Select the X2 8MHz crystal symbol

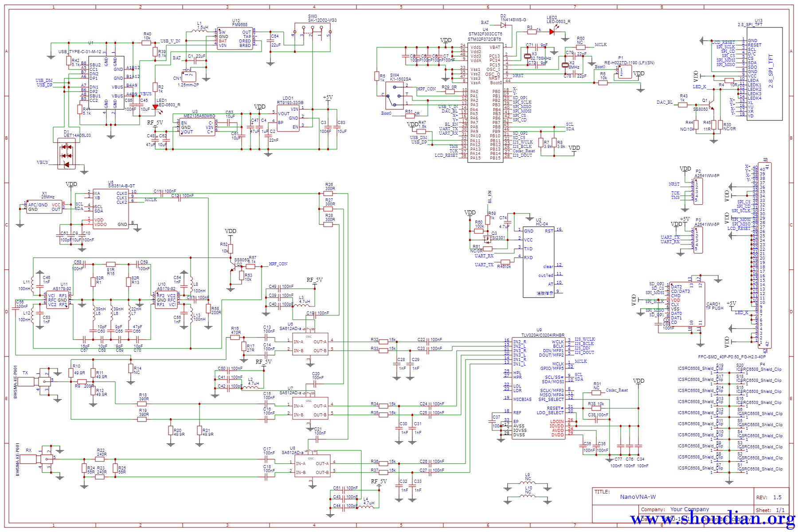point(565,65)
